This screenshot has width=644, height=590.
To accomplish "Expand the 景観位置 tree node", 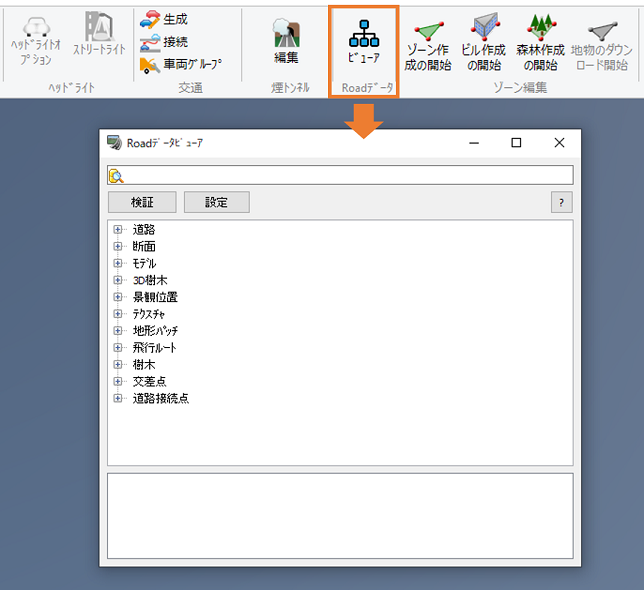I will 118,297.
